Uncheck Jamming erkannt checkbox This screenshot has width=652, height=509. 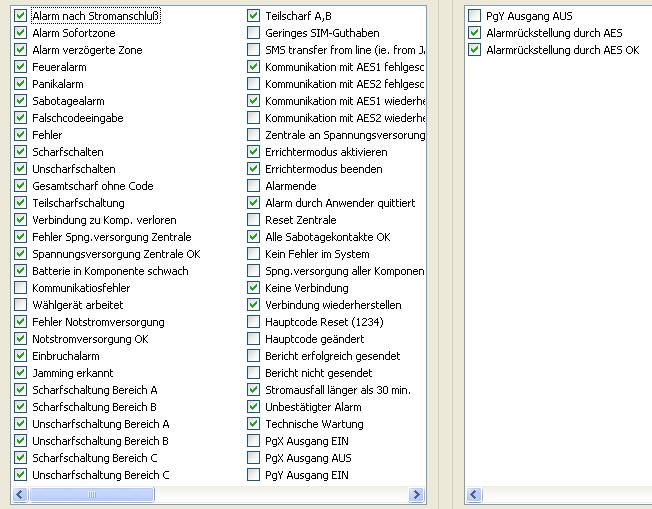(21, 373)
